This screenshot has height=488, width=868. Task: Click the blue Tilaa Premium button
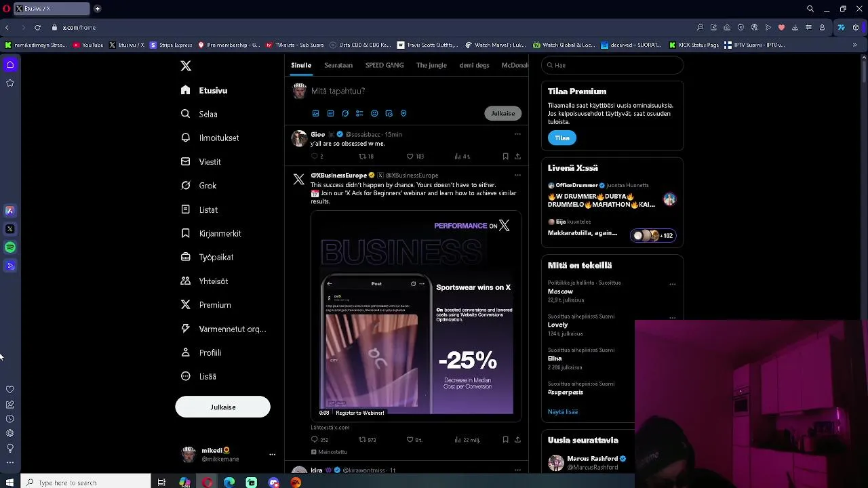(x=562, y=138)
